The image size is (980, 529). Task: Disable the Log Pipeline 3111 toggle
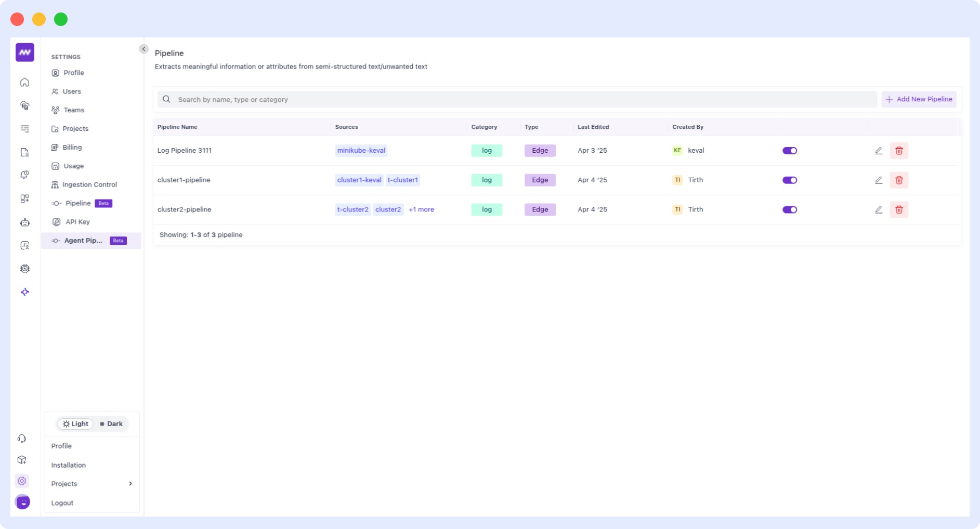[790, 151]
